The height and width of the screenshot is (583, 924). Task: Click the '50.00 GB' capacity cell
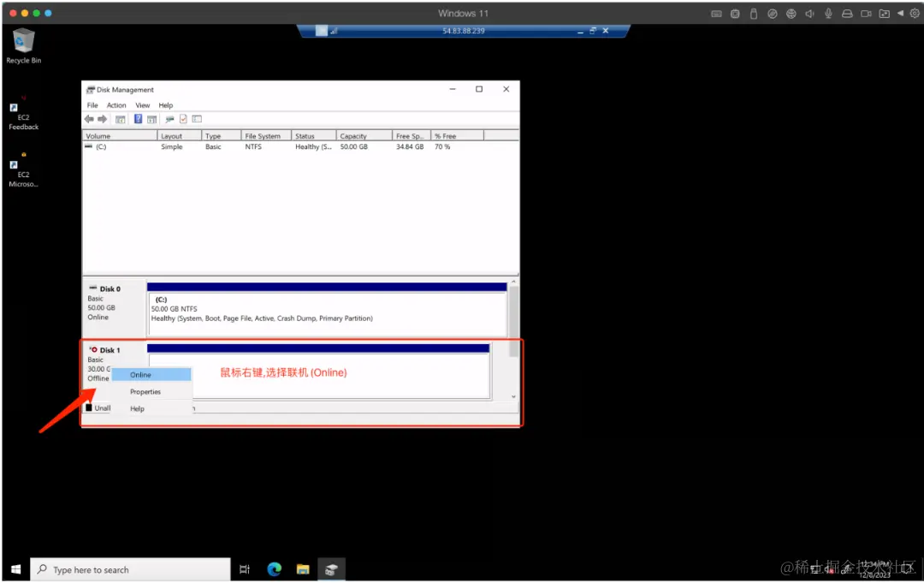(x=353, y=146)
